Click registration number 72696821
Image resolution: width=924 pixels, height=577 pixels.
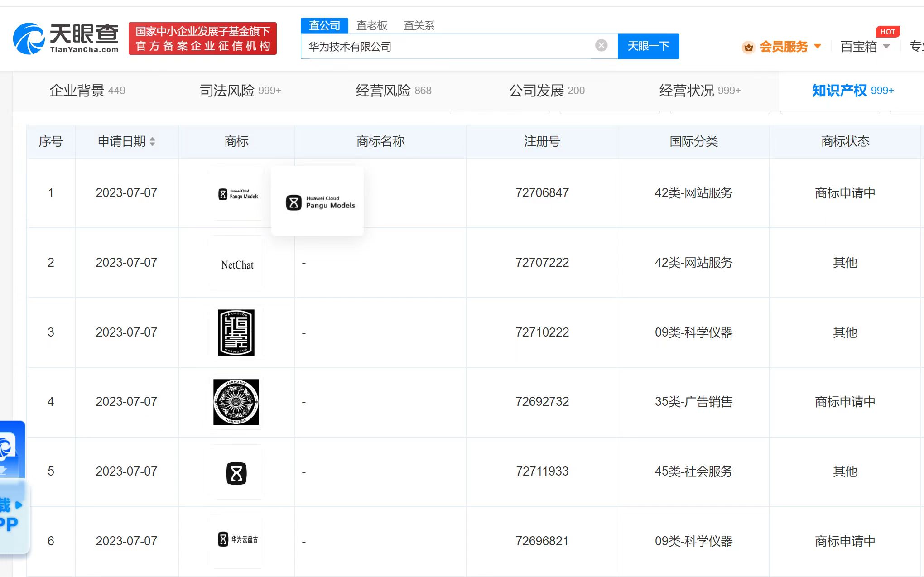tap(542, 541)
